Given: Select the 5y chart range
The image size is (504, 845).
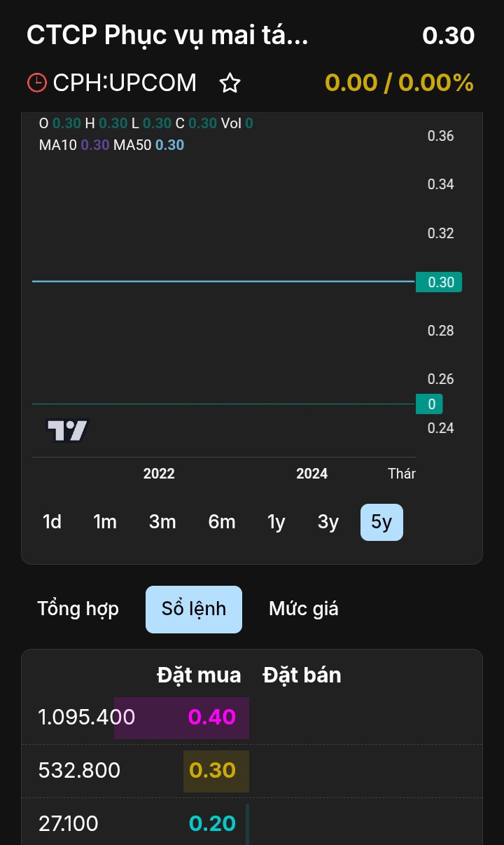Looking at the screenshot, I should tap(381, 522).
